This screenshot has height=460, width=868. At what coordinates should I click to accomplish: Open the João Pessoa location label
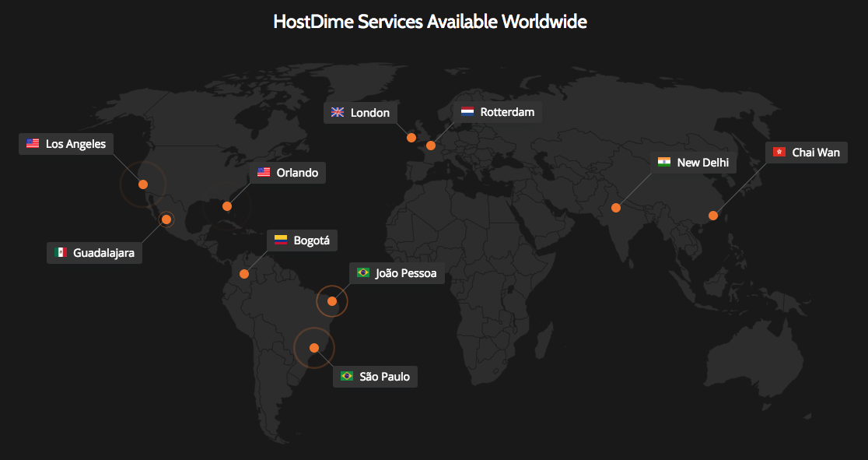click(x=397, y=273)
